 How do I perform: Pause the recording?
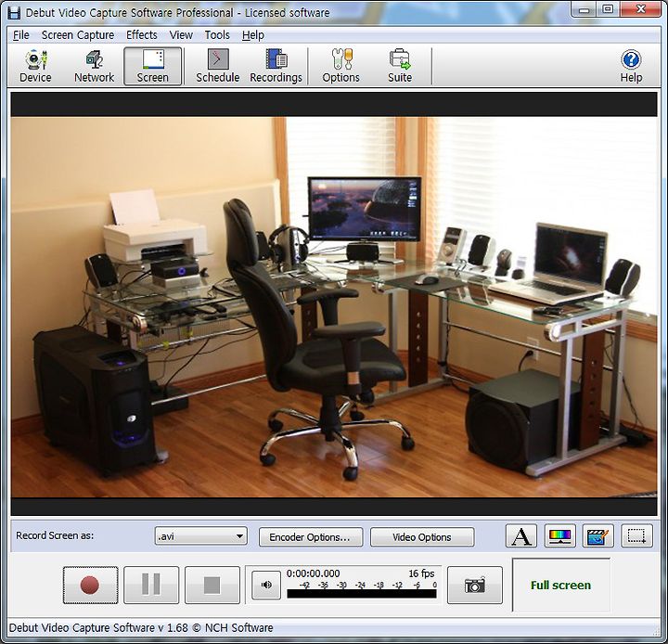pyautogui.click(x=151, y=585)
